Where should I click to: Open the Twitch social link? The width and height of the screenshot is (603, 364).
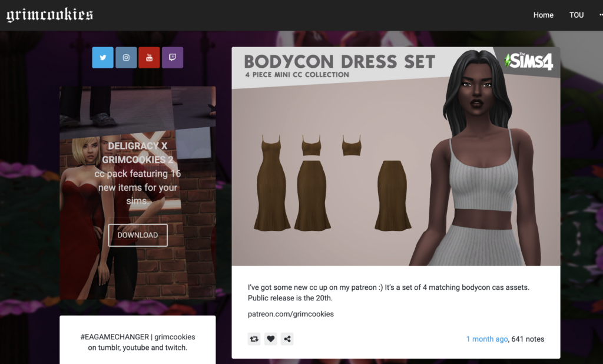pyautogui.click(x=173, y=58)
